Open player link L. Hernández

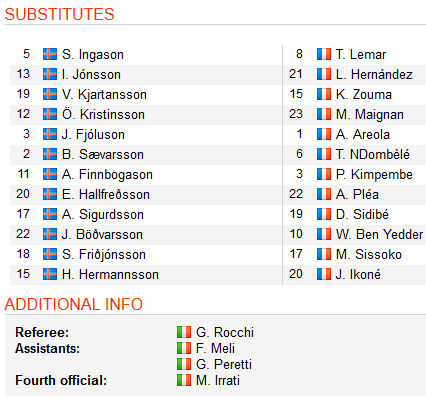[374, 74]
